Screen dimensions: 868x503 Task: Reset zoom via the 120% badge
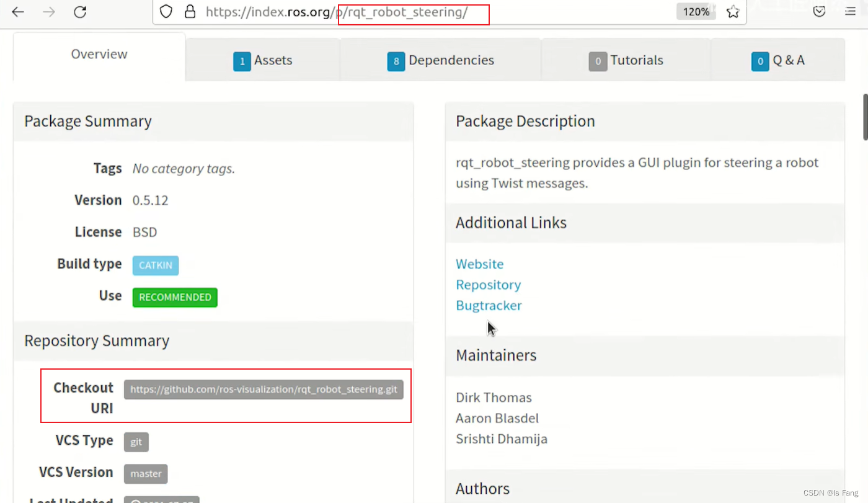(696, 12)
